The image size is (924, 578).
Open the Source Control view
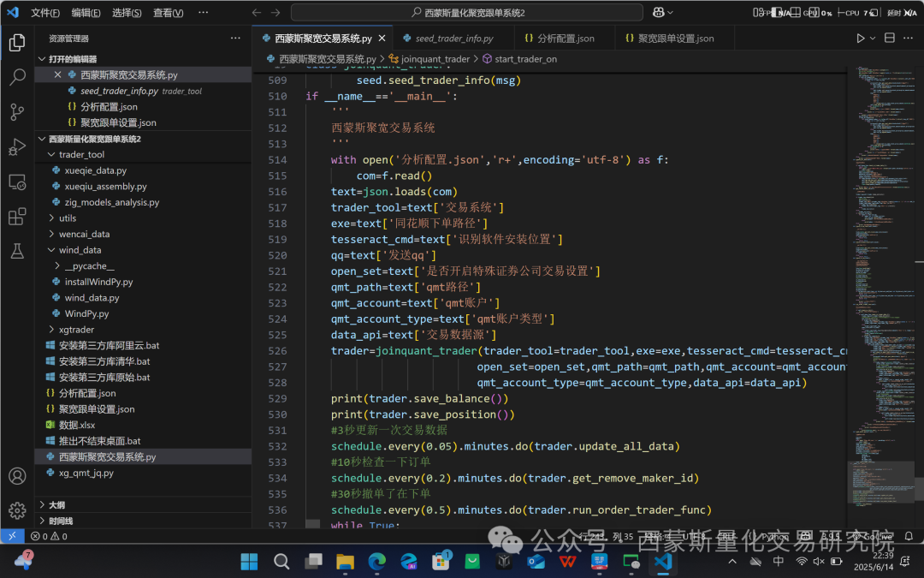17,111
